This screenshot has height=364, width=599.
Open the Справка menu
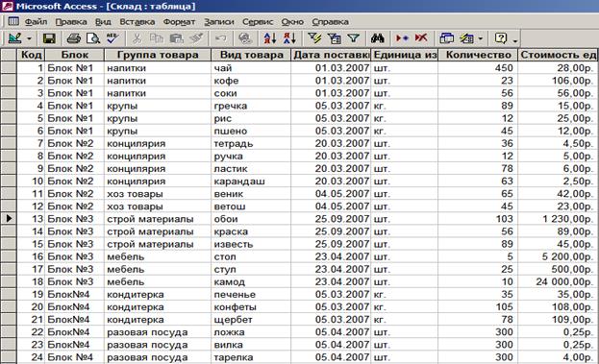[x=330, y=22]
